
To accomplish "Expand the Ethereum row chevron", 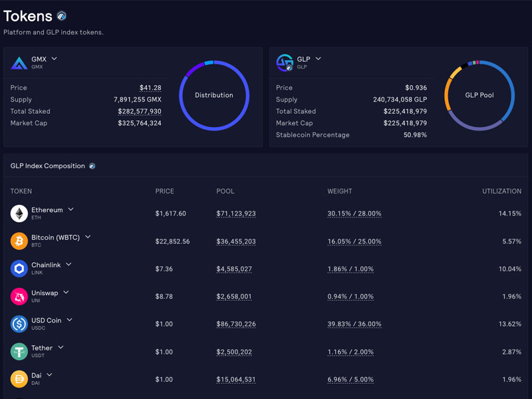I will 70,209.
